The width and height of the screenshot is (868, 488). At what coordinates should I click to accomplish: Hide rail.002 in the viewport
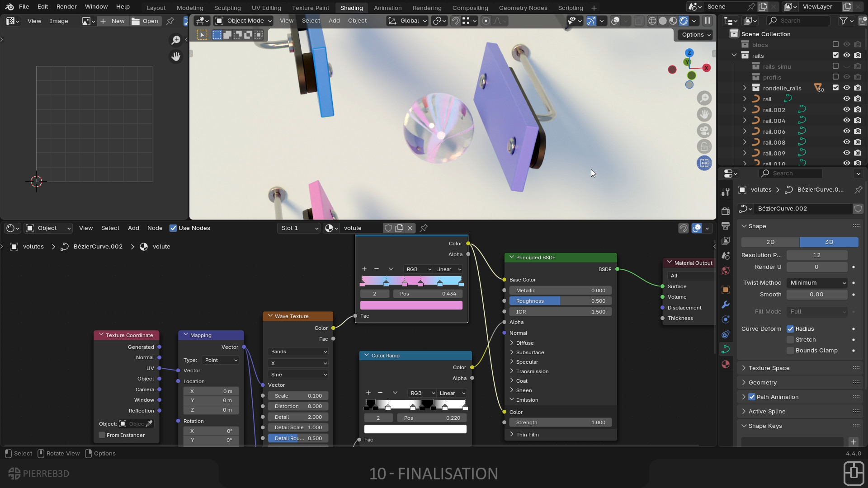pos(847,110)
